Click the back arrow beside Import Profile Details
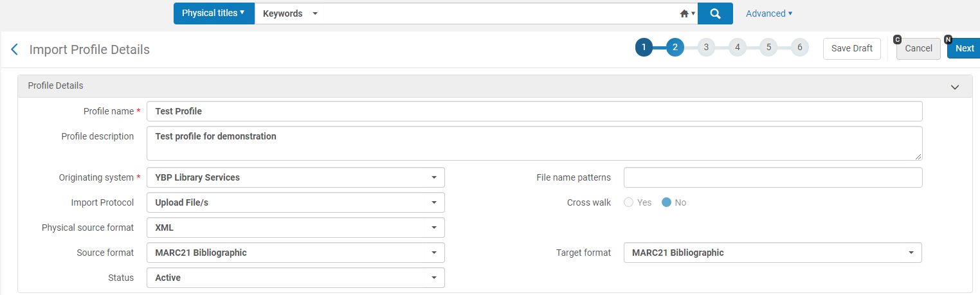The image size is (980, 295). click(15, 49)
